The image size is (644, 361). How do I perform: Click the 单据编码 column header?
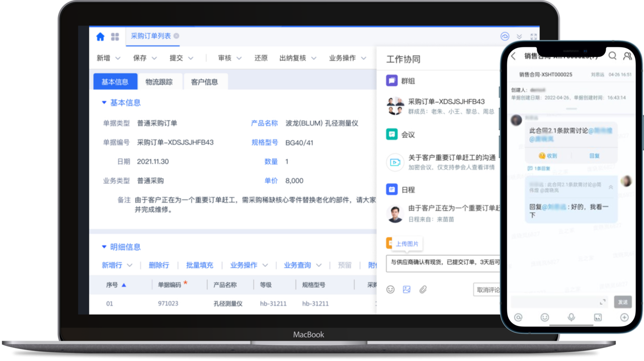click(170, 285)
